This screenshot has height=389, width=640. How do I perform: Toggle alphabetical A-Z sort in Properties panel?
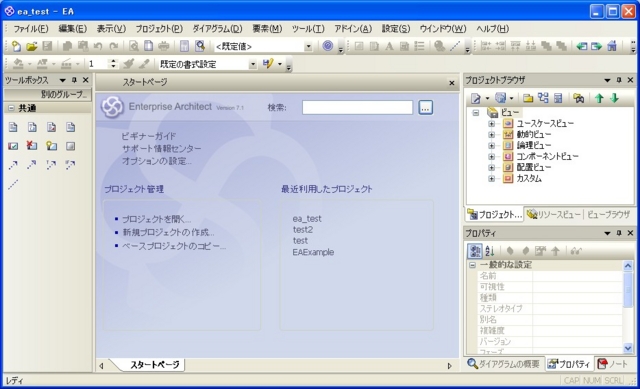click(490, 251)
